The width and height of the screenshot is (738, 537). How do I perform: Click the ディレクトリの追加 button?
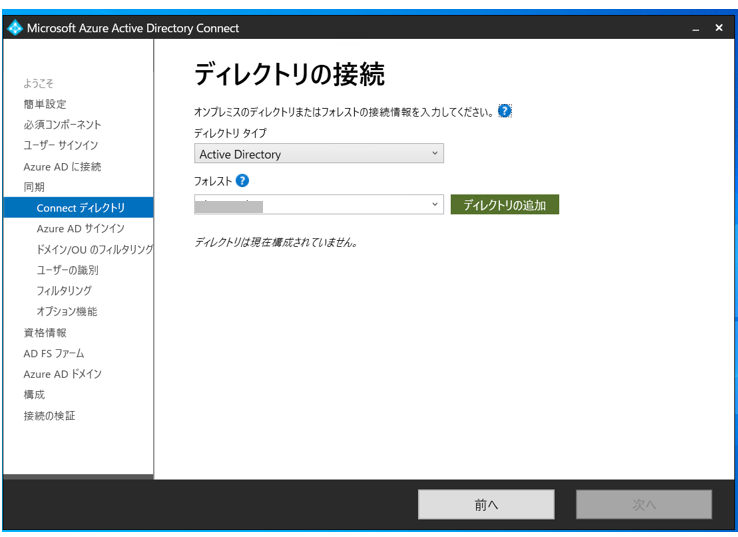click(505, 205)
